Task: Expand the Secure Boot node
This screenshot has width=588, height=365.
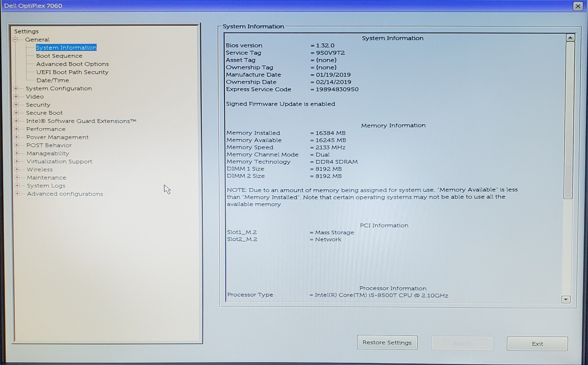Action: pyautogui.click(x=16, y=112)
